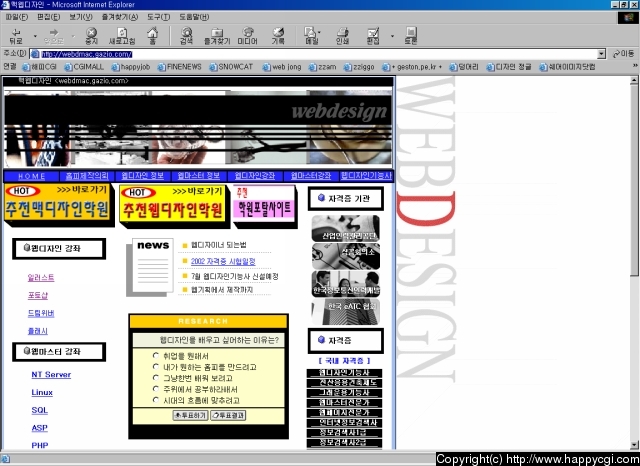Open the address bar dropdown arrow
The width and height of the screenshot is (640, 466).
pyautogui.click(x=601, y=54)
